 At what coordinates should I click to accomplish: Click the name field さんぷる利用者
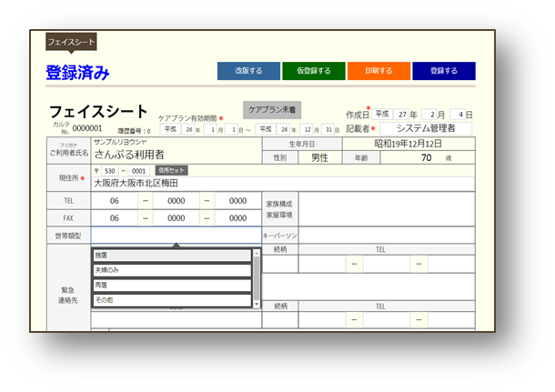point(177,155)
